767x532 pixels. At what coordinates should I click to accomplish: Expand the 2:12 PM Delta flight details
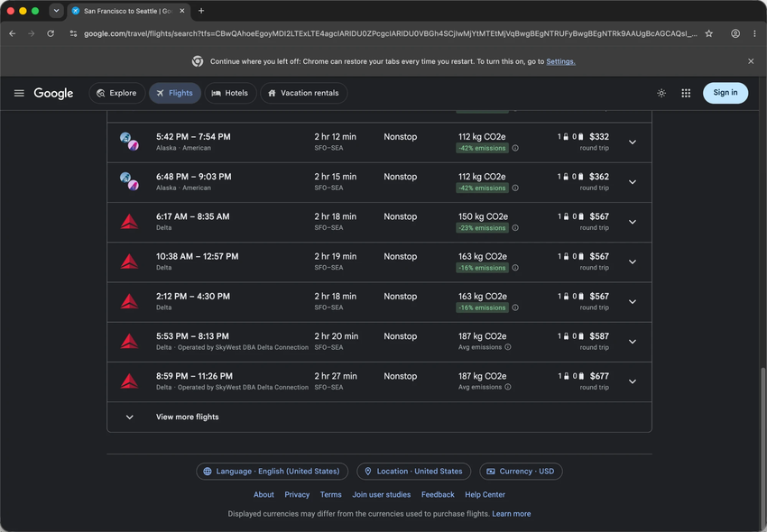click(632, 302)
